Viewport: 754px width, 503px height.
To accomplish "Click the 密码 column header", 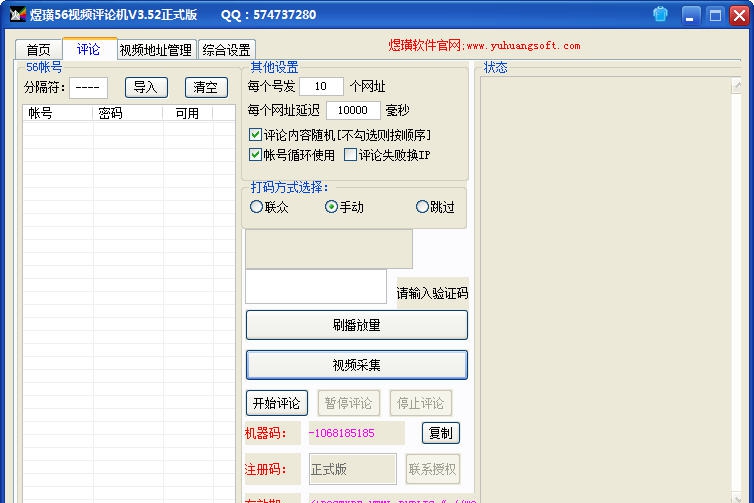I will pos(127,113).
